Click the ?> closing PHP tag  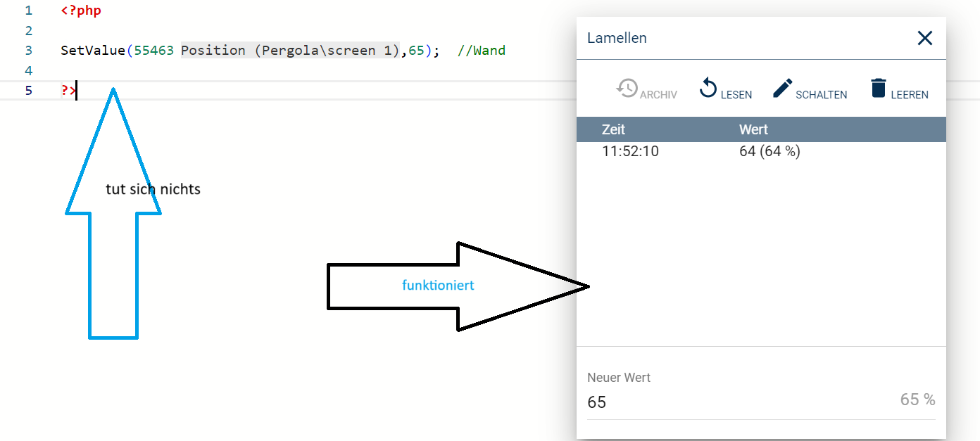(68, 90)
